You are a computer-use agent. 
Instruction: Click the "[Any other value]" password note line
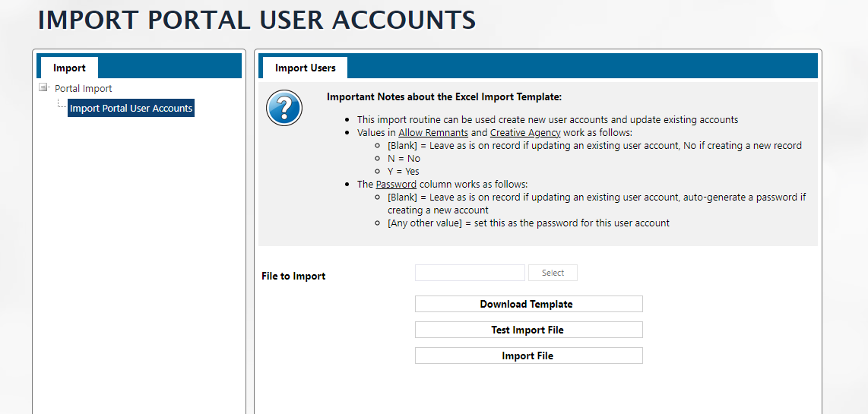(528, 223)
